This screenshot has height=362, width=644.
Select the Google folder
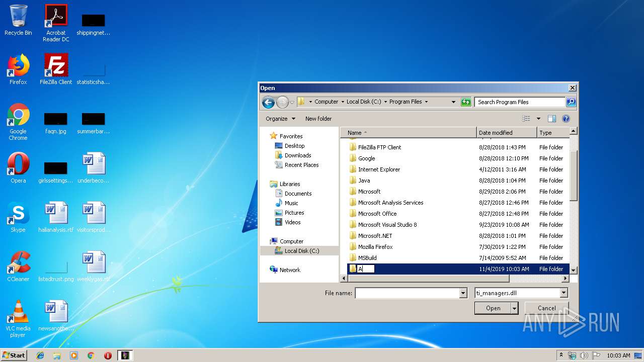(x=366, y=158)
